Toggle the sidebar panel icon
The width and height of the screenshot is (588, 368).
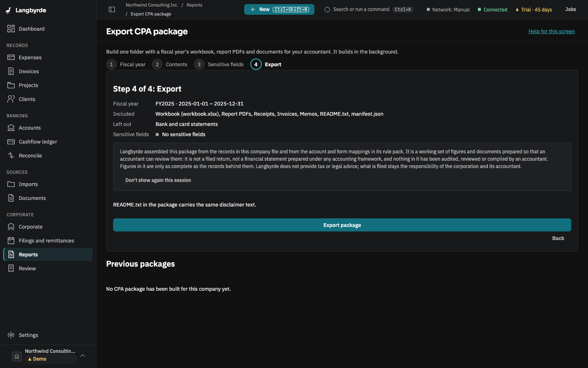[112, 9]
